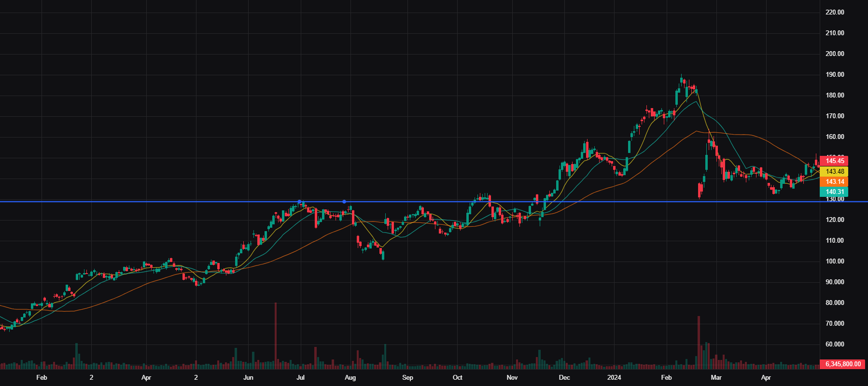Click the 100.00 price axis label
This screenshot has width=868, height=386.
coord(835,261)
